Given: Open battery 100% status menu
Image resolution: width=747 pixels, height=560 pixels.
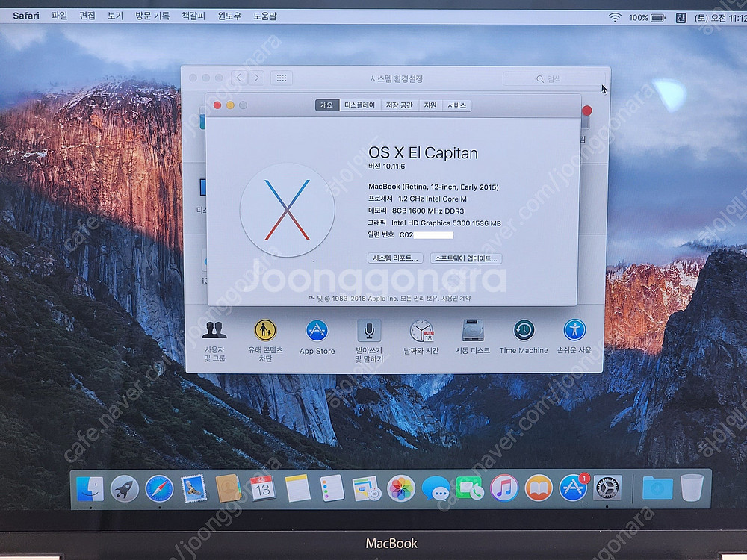Looking at the screenshot, I should click(646, 18).
